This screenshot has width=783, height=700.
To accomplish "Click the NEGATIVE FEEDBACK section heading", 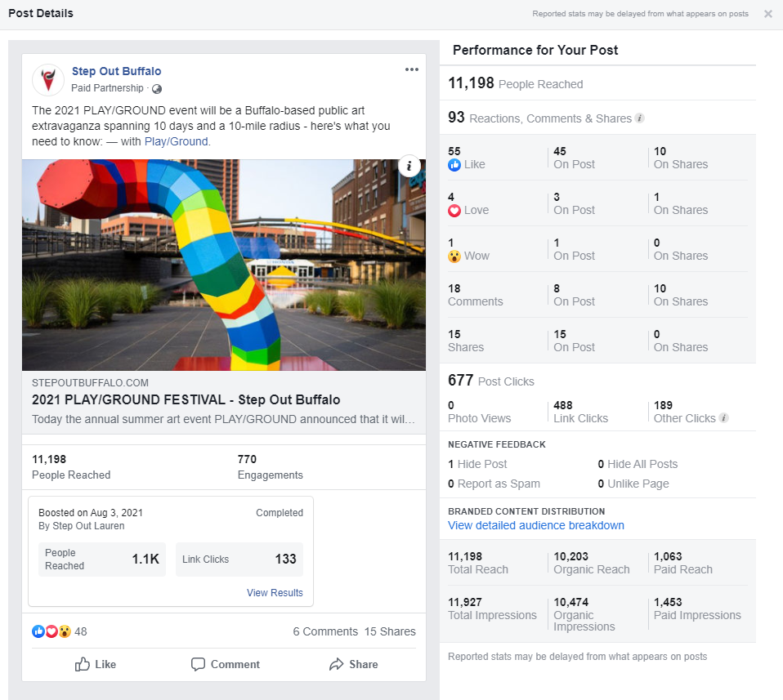I will point(496,444).
